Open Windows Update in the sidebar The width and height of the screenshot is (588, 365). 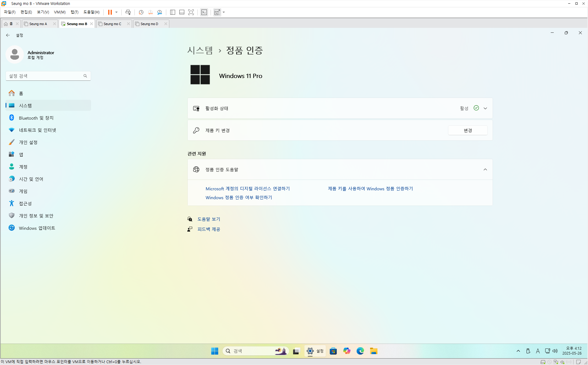37,228
